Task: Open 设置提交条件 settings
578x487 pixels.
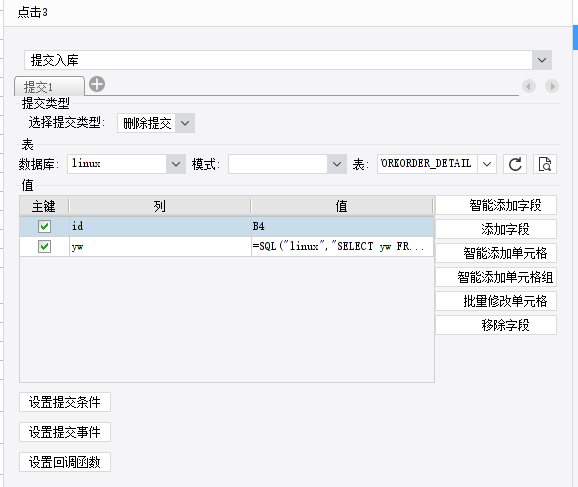Action: click(x=65, y=402)
